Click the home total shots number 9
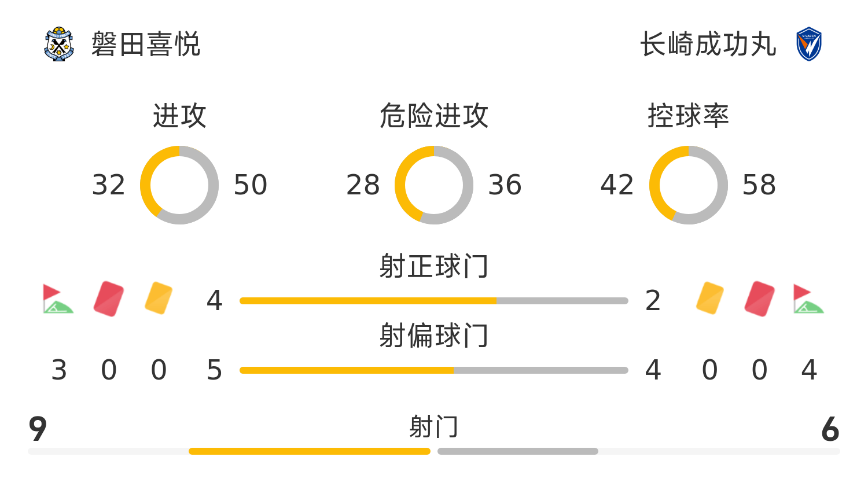 coord(38,429)
